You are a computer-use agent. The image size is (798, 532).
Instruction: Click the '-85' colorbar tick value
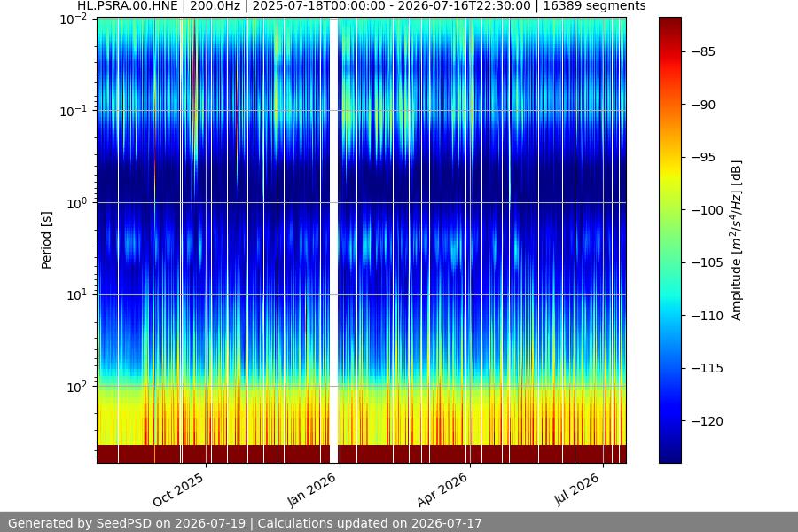tap(703, 52)
